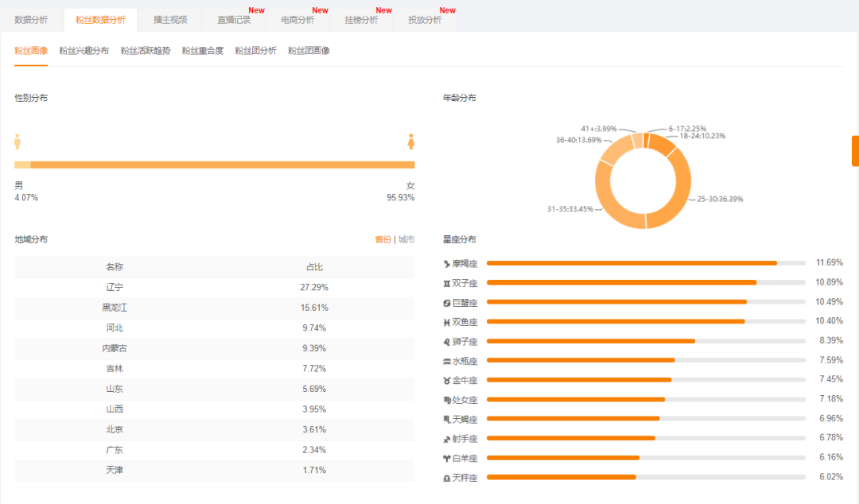Image resolution: width=859 pixels, height=504 pixels.
Task: Go to the 数据分析 tab
Action: click(31, 20)
